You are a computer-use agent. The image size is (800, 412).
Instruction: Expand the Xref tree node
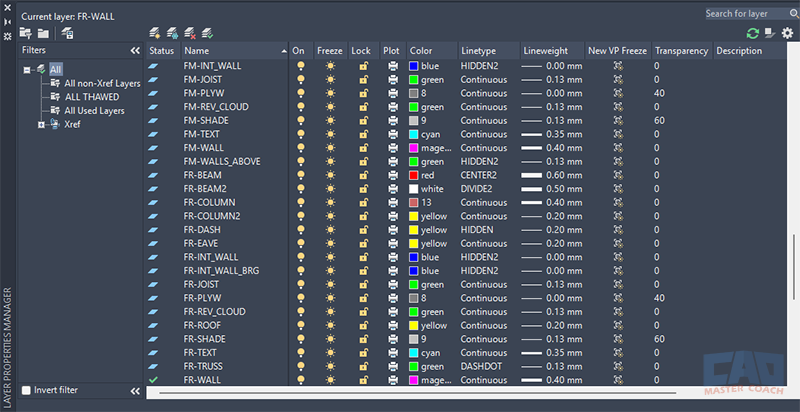click(x=41, y=124)
